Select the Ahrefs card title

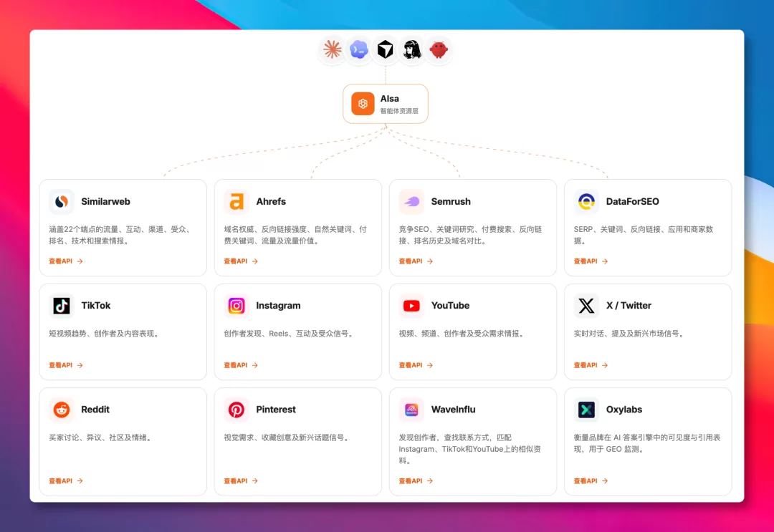point(271,202)
